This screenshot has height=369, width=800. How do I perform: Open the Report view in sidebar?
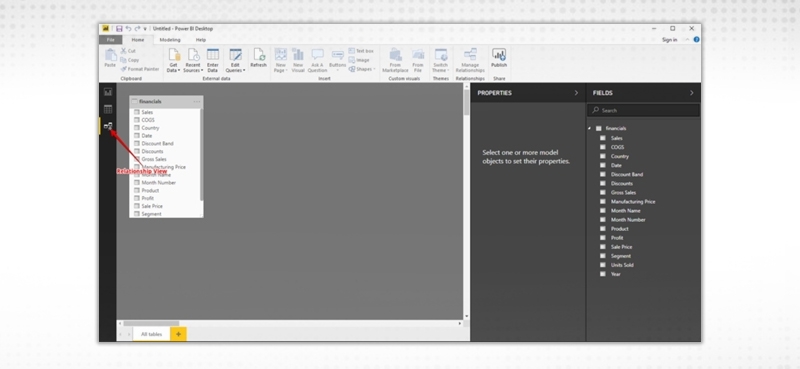click(x=108, y=92)
